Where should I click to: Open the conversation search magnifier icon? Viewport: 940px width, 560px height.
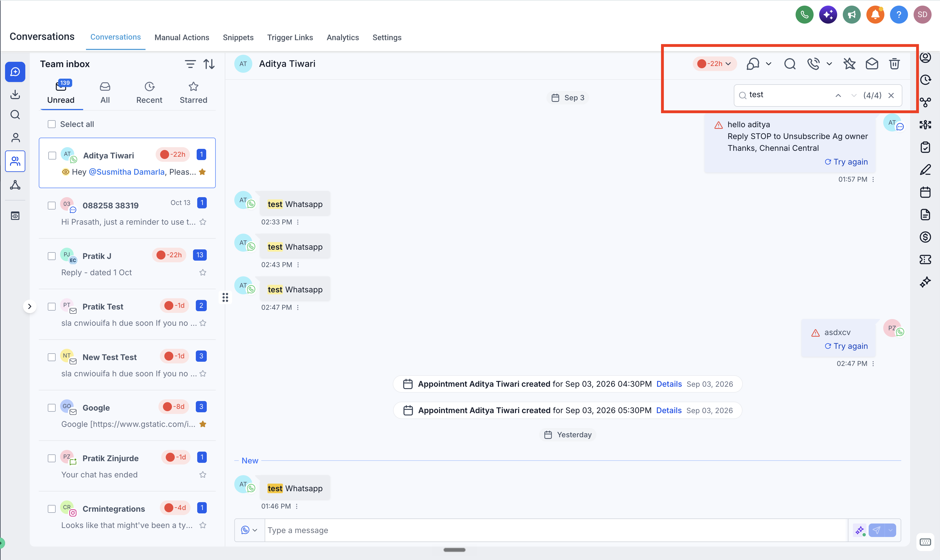[790, 64]
